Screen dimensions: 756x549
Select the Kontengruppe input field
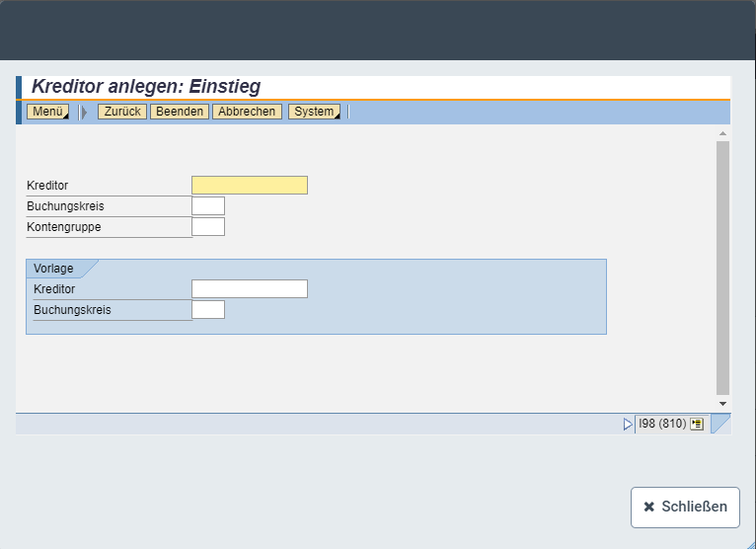point(208,227)
